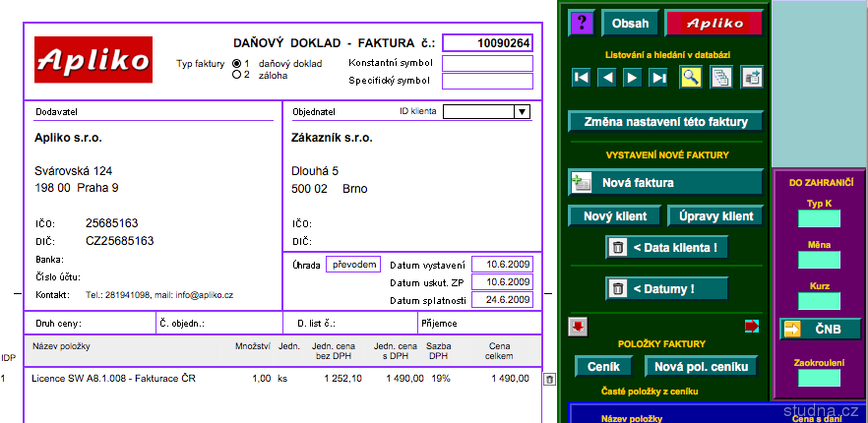Click the supplier address Svárovská 124
Screen dimensions: 868x423
(73, 171)
